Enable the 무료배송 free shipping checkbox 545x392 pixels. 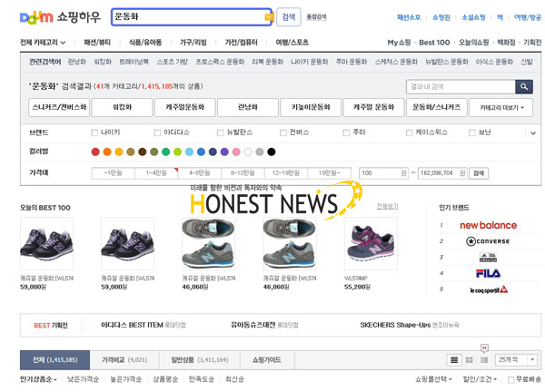point(510,379)
